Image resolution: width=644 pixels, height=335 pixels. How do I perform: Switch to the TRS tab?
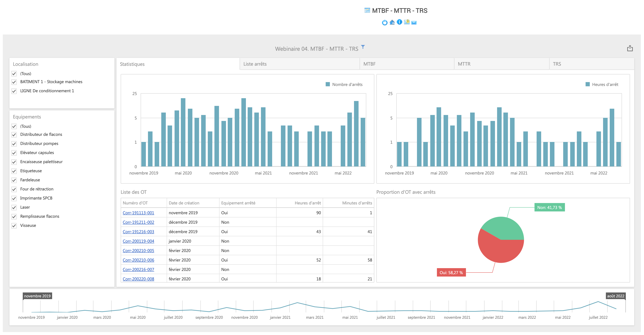pyautogui.click(x=592, y=64)
